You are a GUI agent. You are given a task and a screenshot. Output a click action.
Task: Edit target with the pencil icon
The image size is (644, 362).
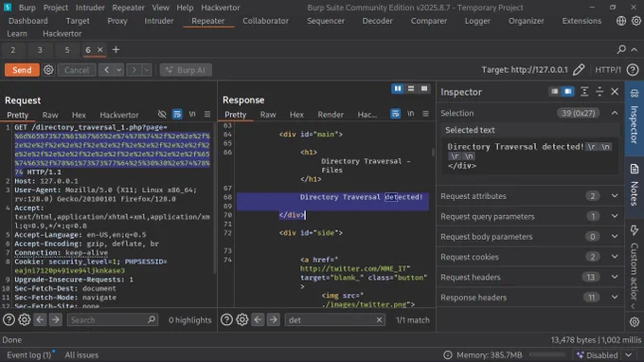click(x=579, y=70)
